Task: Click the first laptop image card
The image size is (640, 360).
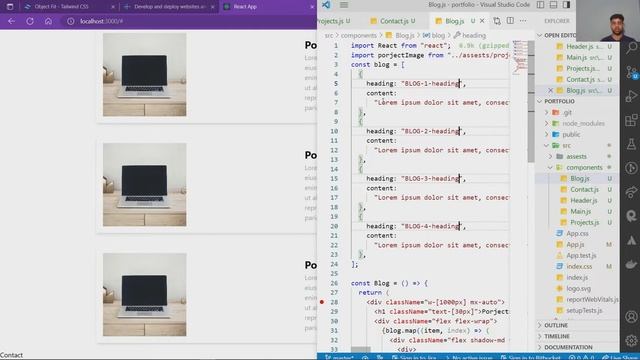Action: (144, 75)
